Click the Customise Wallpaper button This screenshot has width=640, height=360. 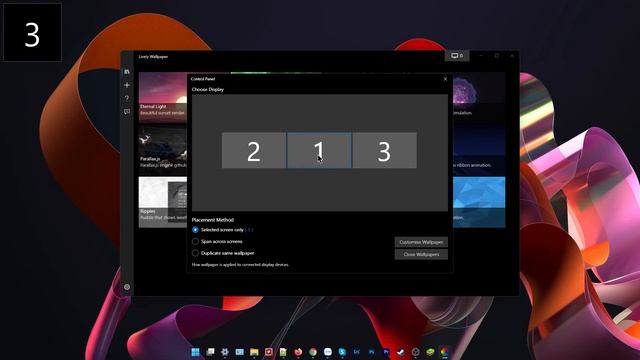421,242
